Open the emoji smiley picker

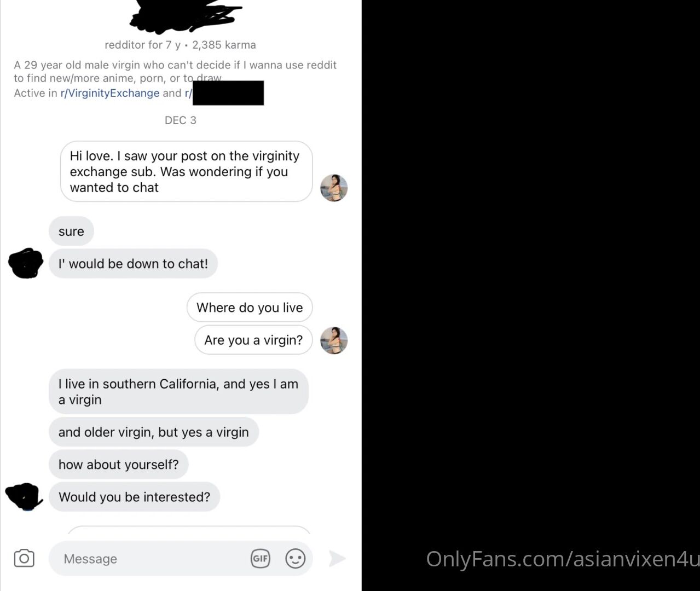(296, 558)
